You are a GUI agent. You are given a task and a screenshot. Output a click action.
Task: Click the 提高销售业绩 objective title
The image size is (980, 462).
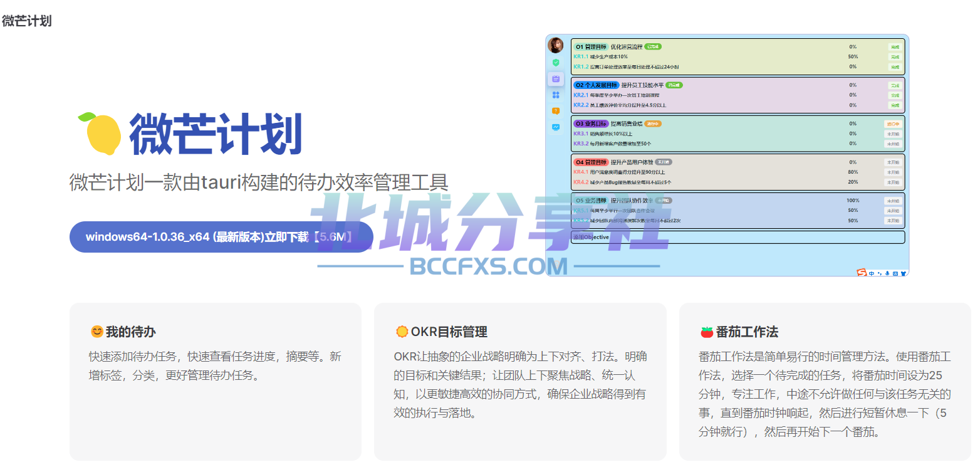tap(627, 123)
